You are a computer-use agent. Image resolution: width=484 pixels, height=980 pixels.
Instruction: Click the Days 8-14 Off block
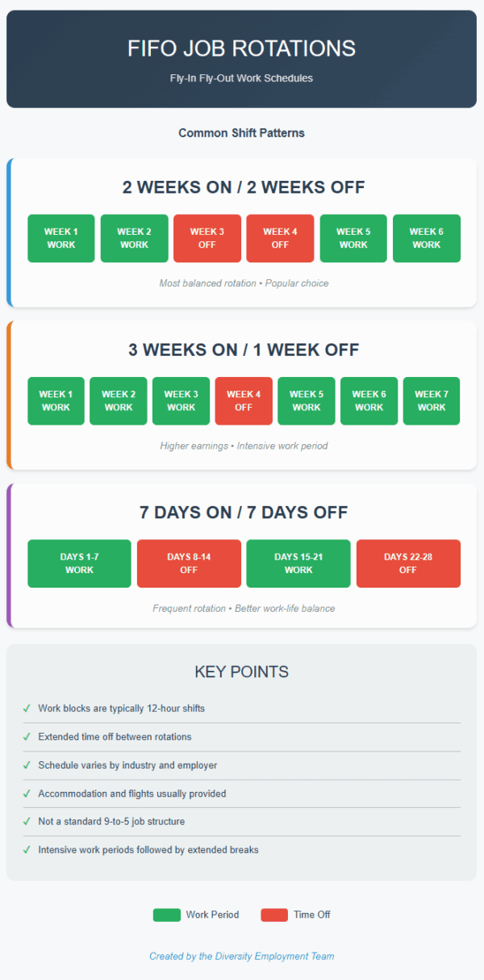coord(189,563)
